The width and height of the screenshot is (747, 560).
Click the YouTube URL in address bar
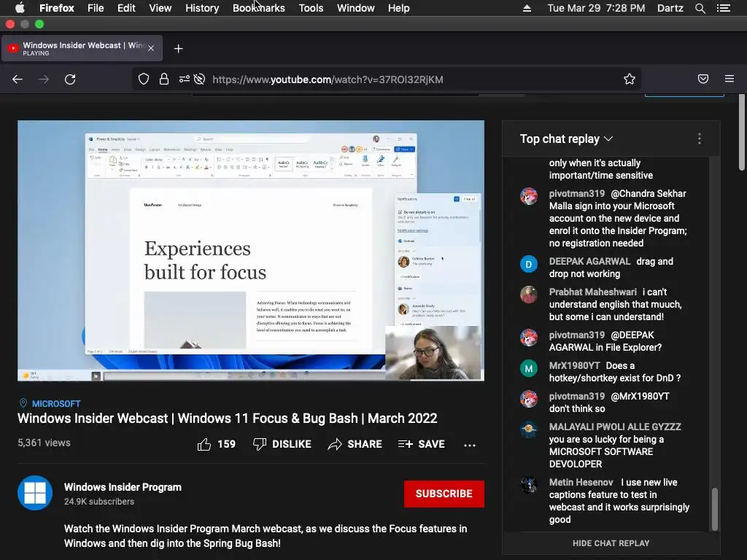coord(328,79)
